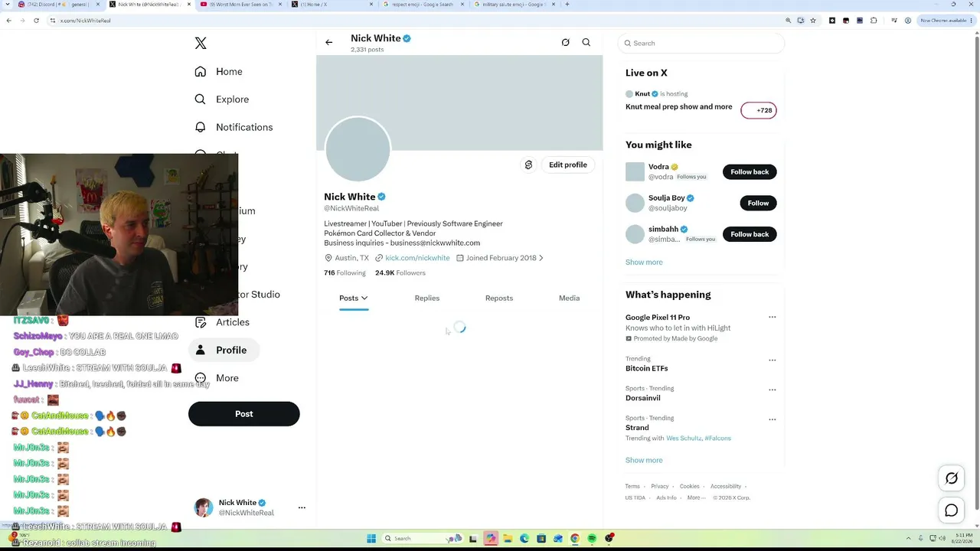Open the Accessibility footer link
980x551 pixels.
coord(726,487)
